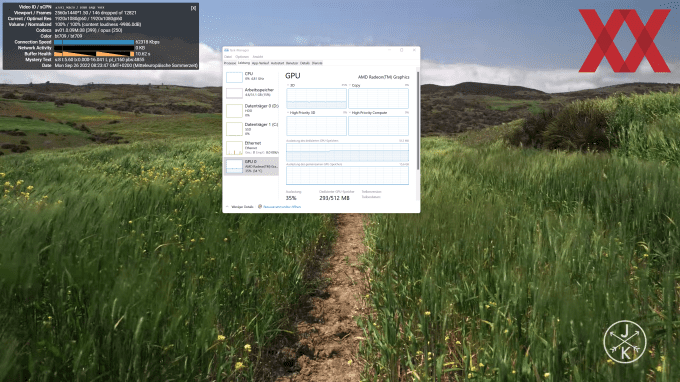Click the Ressourcenmonitor icon
The height and width of the screenshot is (382, 680).
coord(260,207)
